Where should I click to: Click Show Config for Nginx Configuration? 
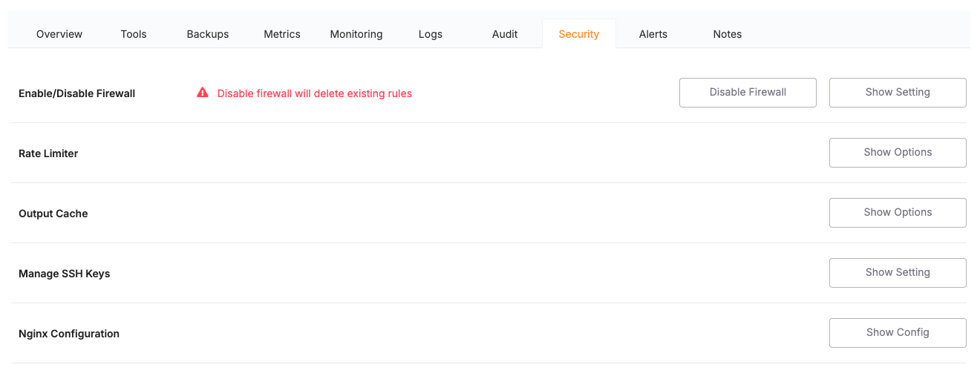(x=898, y=333)
